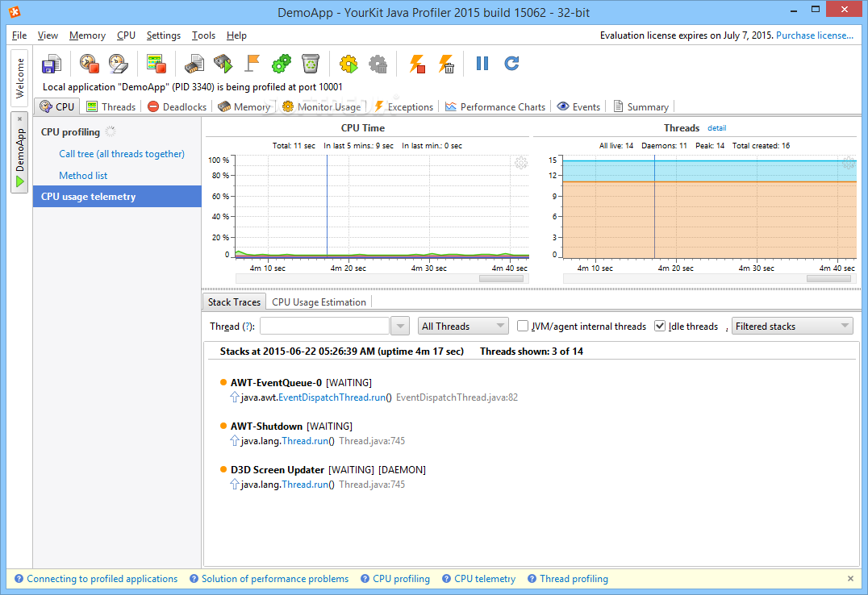Expand the Thread filter history arrow
868x595 pixels.
pyautogui.click(x=399, y=326)
